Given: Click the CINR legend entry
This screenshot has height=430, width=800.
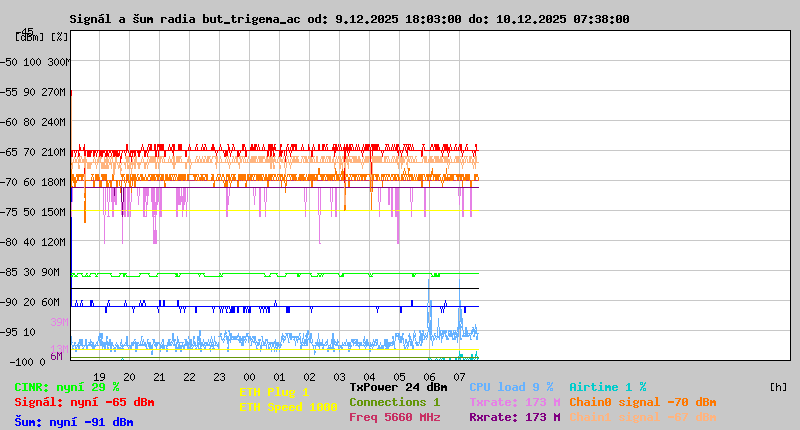Looking at the screenshot, I should [67, 387].
